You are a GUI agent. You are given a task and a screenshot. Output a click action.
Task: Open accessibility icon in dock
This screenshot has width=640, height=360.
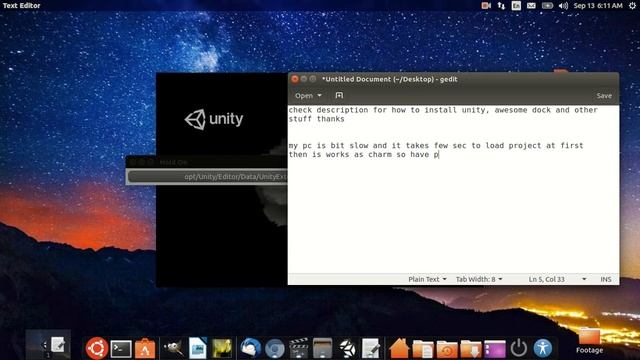tap(543, 348)
